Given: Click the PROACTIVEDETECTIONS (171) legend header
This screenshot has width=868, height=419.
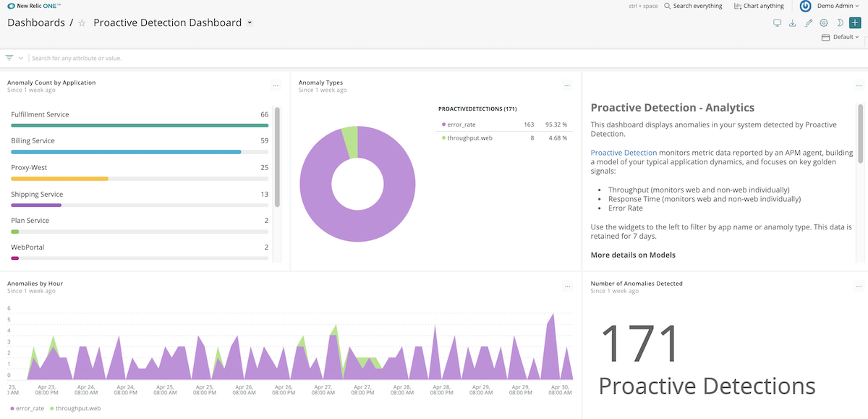Looking at the screenshot, I should click(477, 109).
